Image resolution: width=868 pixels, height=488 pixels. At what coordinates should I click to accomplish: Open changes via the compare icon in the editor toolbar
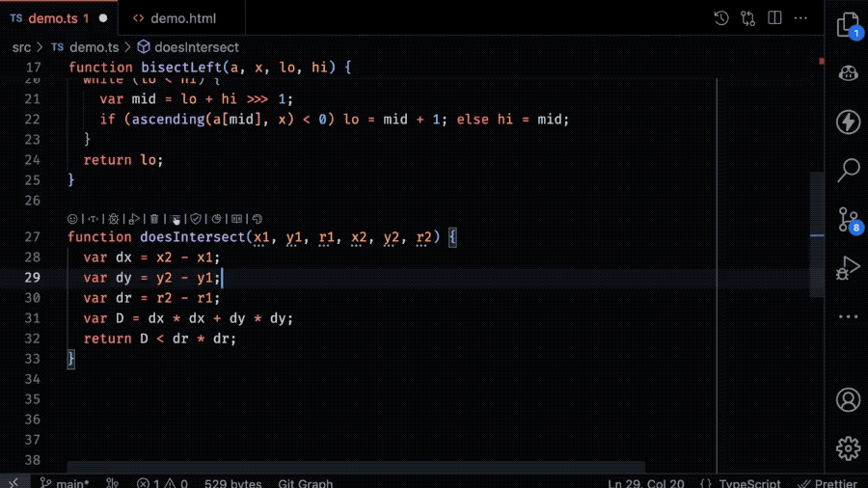click(x=747, y=18)
